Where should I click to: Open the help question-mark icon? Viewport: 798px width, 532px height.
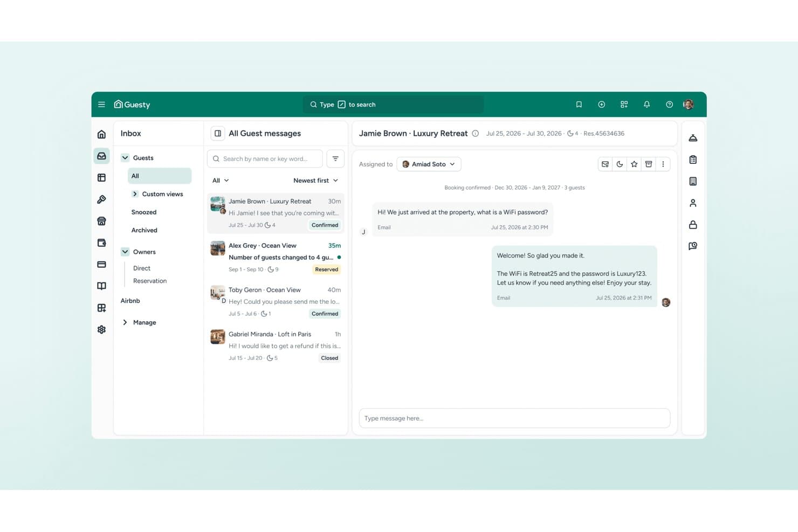pos(669,105)
